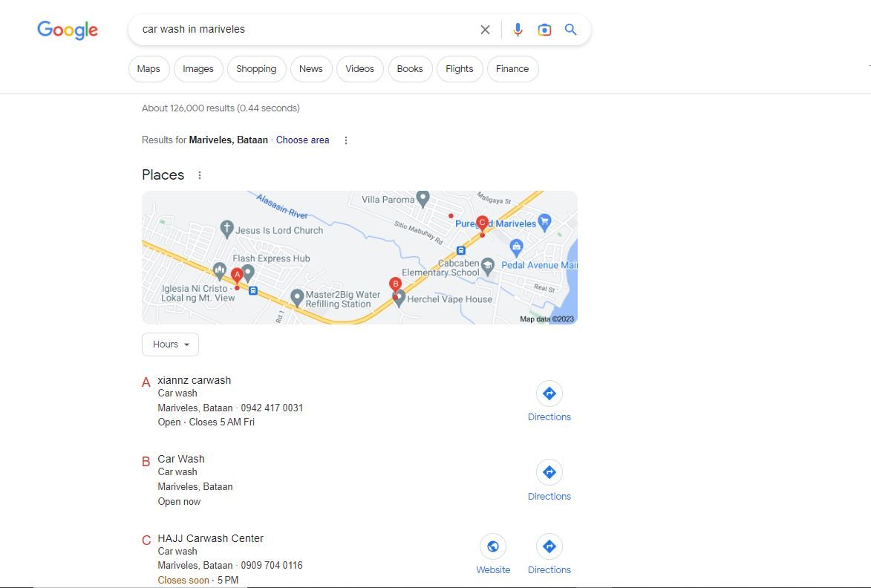
Task: Open Places section three-dot menu
Action: pyautogui.click(x=199, y=175)
